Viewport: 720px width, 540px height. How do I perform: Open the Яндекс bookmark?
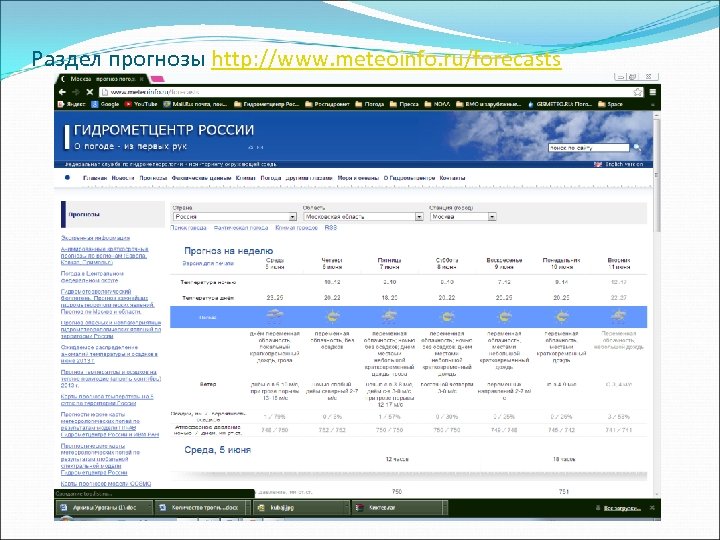tap(72, 104)
